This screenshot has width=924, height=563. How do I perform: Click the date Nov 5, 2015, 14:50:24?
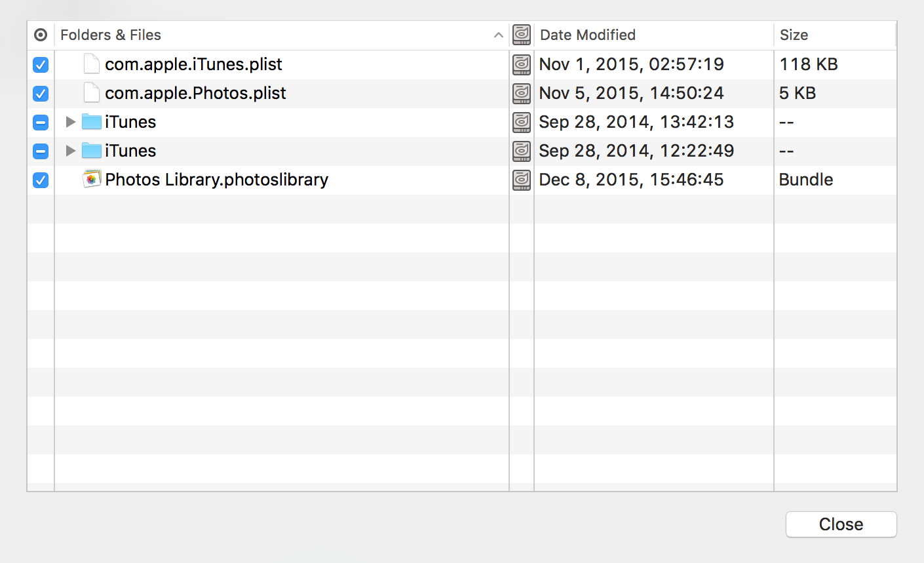coord(631,93)
